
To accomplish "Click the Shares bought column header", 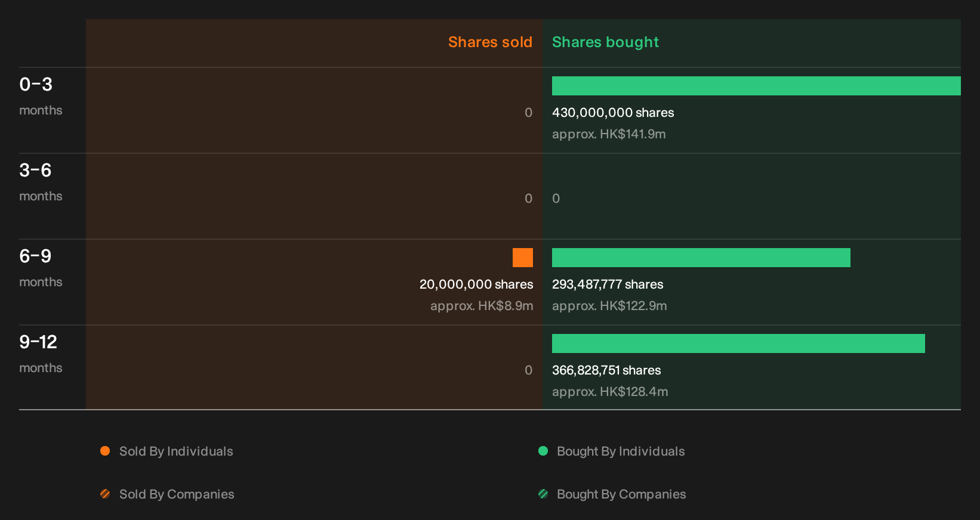I will click(605, 42).
